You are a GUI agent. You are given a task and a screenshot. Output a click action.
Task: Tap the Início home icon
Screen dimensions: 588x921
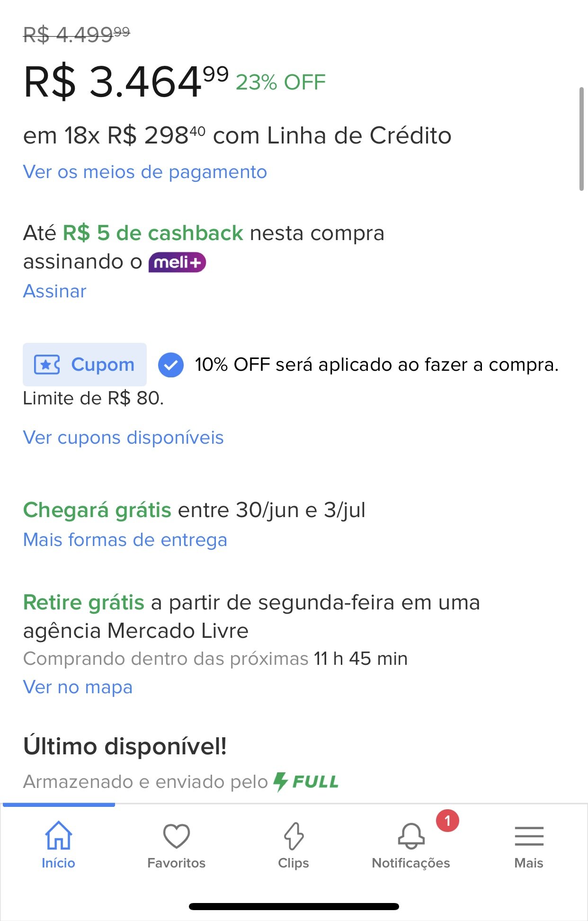pos(58,836)
